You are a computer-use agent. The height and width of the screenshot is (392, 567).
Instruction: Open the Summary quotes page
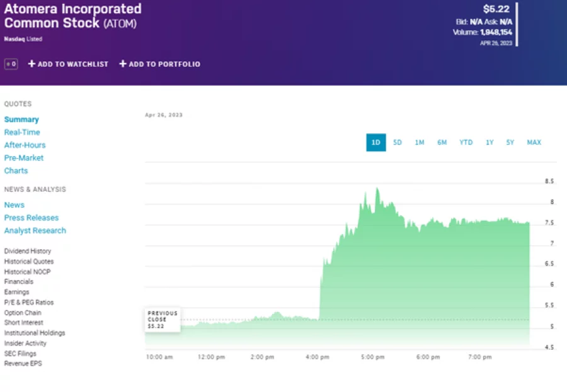click(21, 119)
